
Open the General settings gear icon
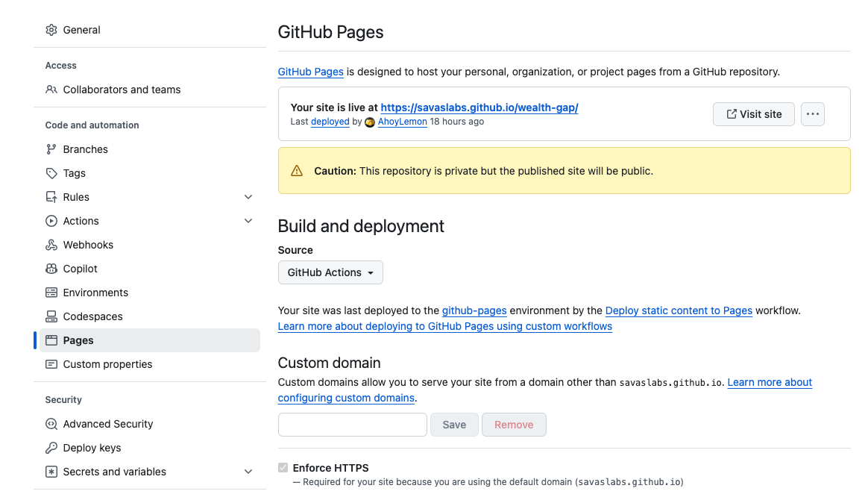coord(51,30)
